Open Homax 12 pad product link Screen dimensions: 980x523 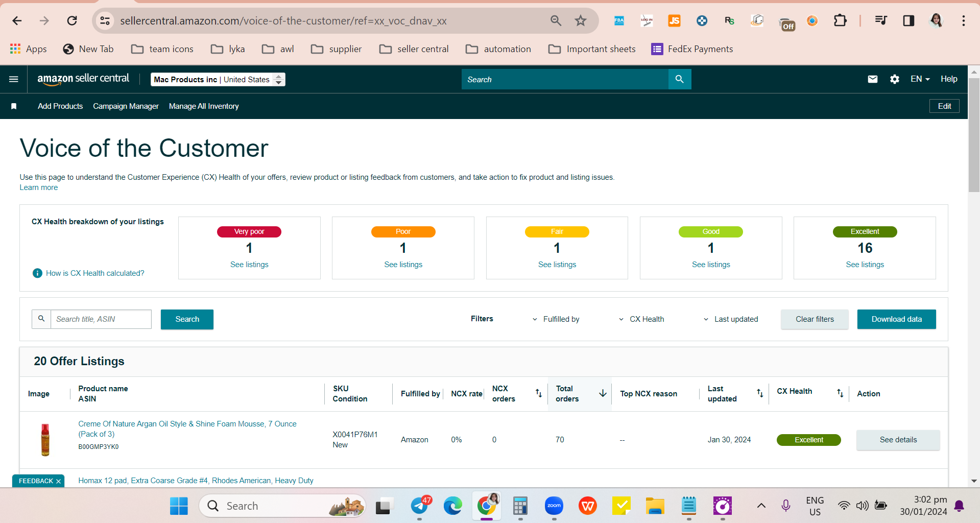click(x=196, y=481)
